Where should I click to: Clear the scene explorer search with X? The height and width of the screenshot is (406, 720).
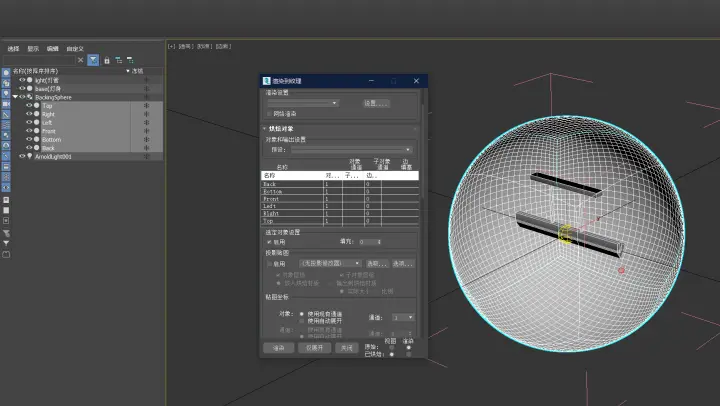[81, 60]
